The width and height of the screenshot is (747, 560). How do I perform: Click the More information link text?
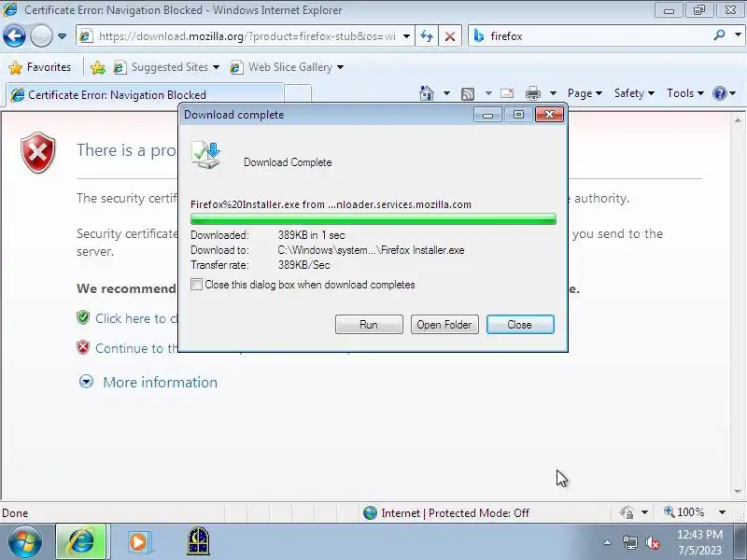click(x=160, y=383)
